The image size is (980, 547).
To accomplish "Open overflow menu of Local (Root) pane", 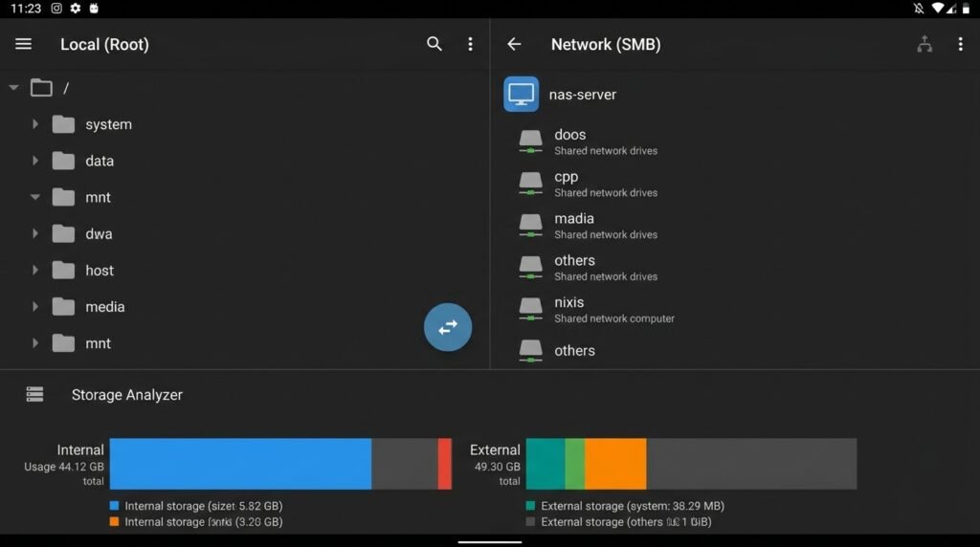I will point(470,44).
